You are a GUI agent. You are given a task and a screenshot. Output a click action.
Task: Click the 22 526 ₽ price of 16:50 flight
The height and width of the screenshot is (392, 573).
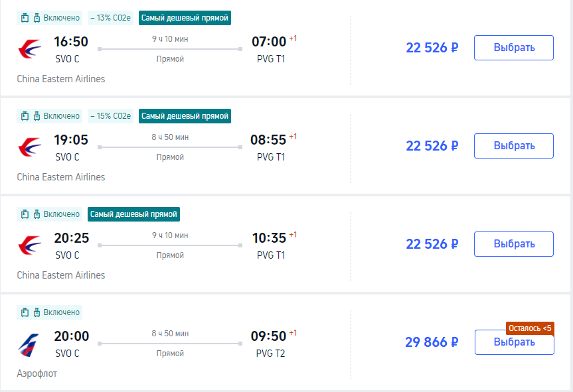point(432,48)
